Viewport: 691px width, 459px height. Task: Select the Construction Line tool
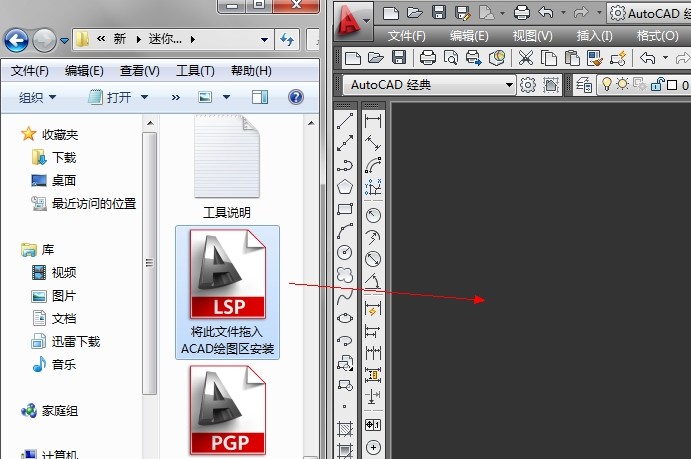click(345, 143)
